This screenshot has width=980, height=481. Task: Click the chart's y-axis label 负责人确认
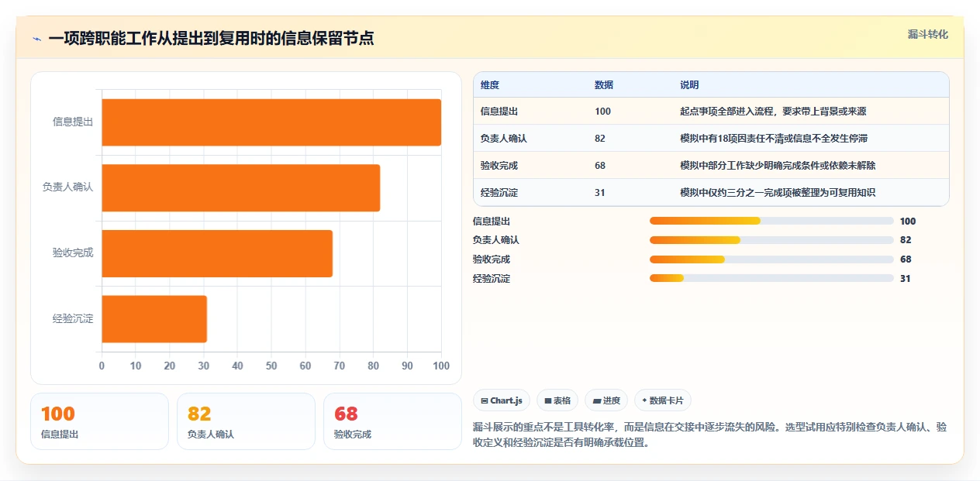(68, 187)
